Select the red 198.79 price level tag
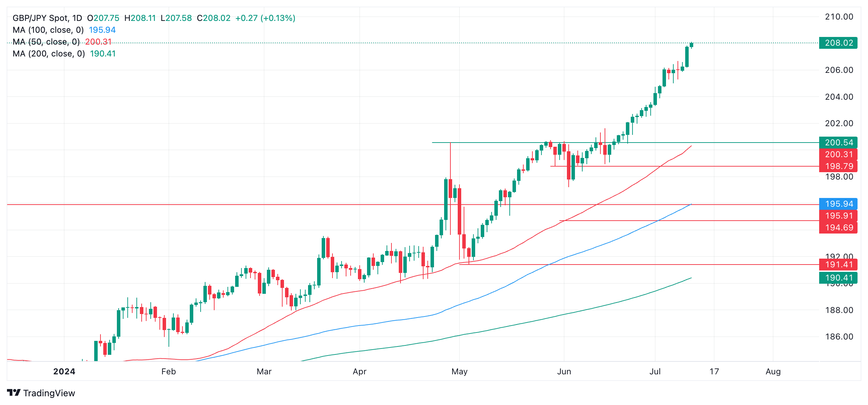 [x=838, y=166]
